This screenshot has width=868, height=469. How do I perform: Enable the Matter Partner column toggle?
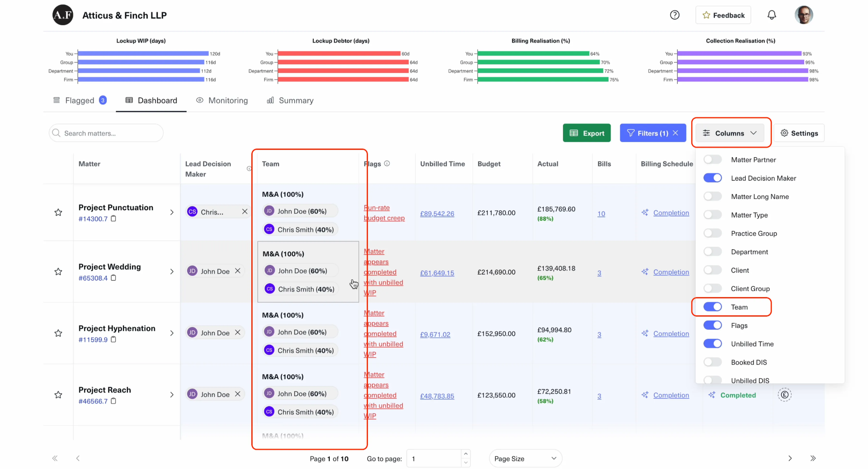point(713,160)
